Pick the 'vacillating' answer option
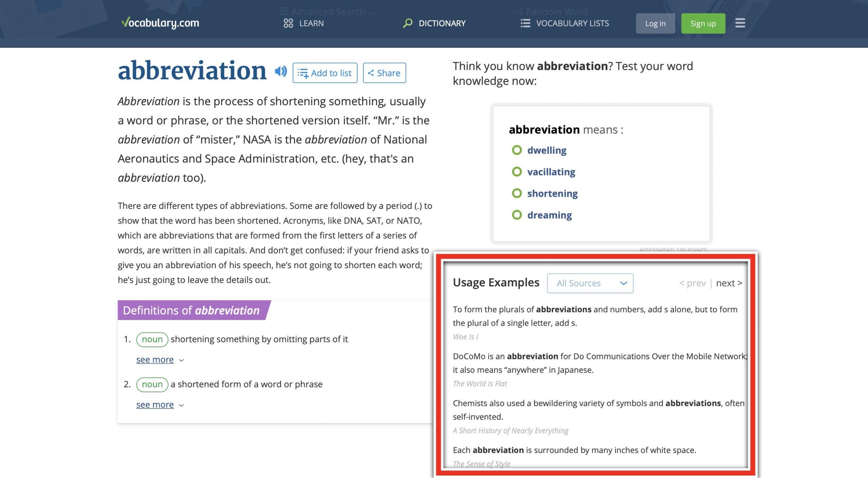The image size is (868, 478). 551,172
